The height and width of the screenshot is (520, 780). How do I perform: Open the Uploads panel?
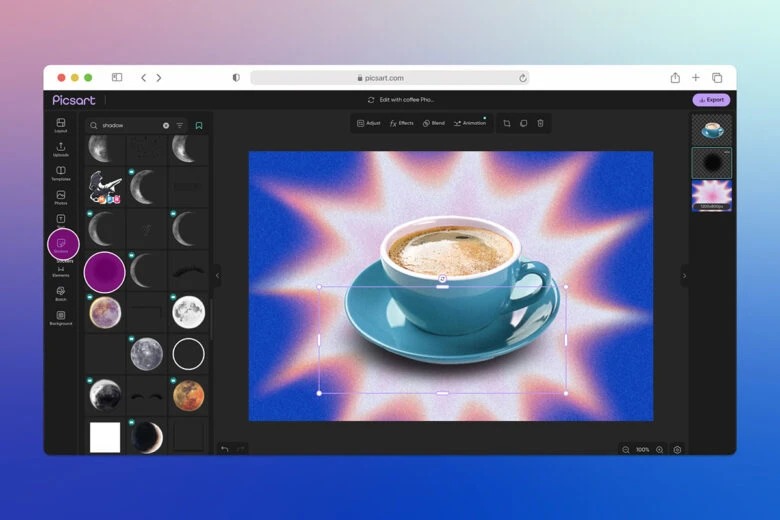(61, 149)
